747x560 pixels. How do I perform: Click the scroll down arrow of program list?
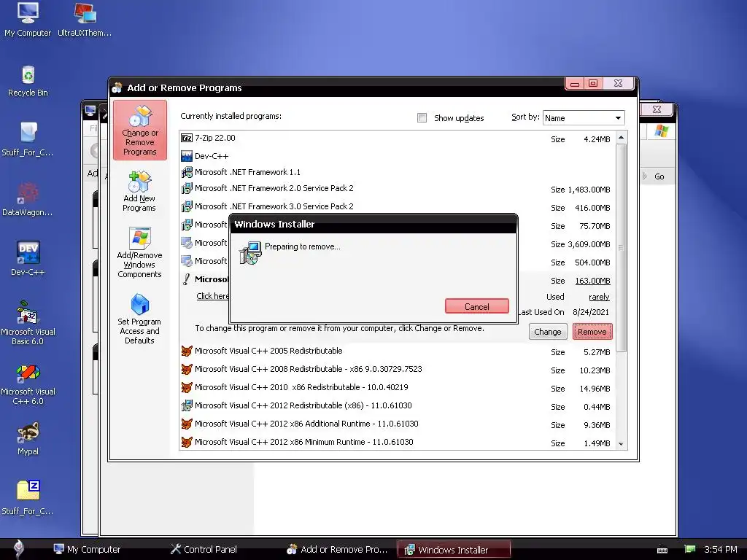(621, 443)
